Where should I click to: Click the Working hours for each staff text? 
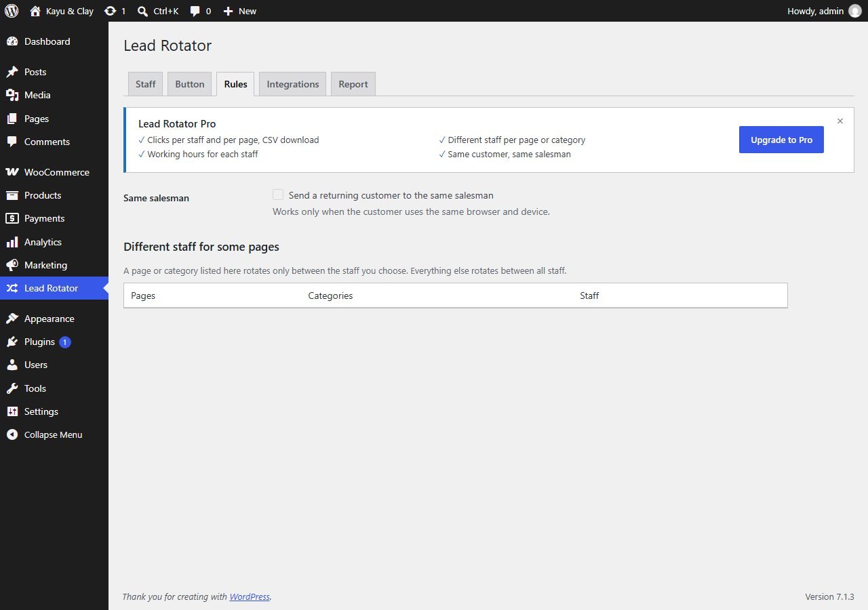203,155
